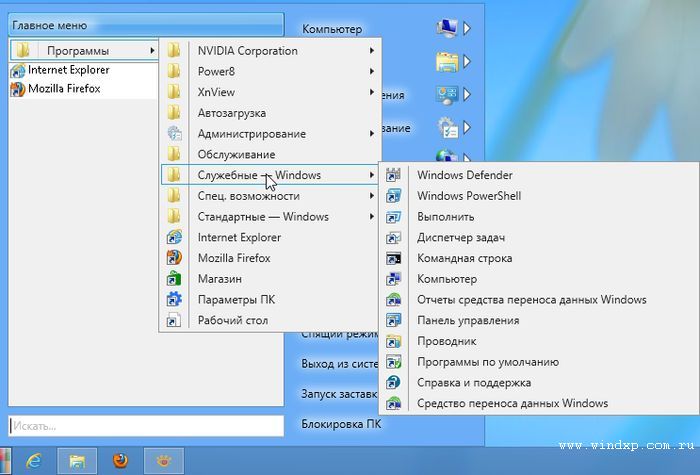Click the Выполнить icon
This screenshot has height=475, width=700.
pyautogui.click(x=393, y=217)
